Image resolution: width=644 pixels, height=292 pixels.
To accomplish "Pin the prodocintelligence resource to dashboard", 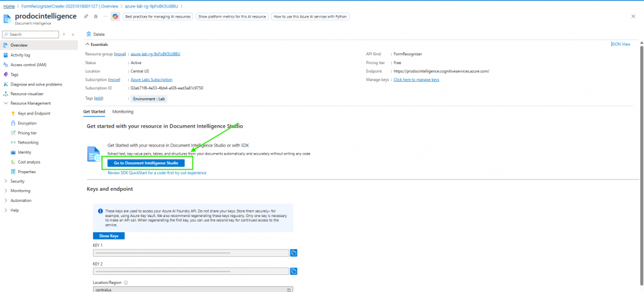I will (x=86, y=16).
